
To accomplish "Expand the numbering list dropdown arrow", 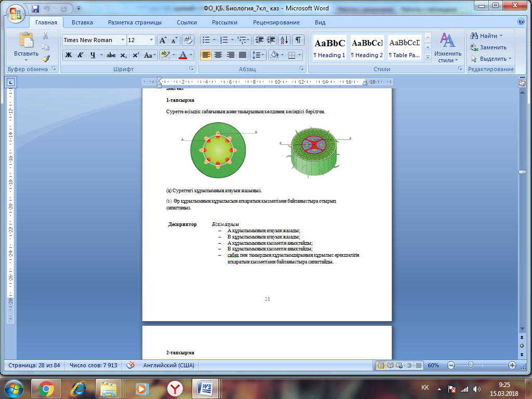I will pos(232,40).
